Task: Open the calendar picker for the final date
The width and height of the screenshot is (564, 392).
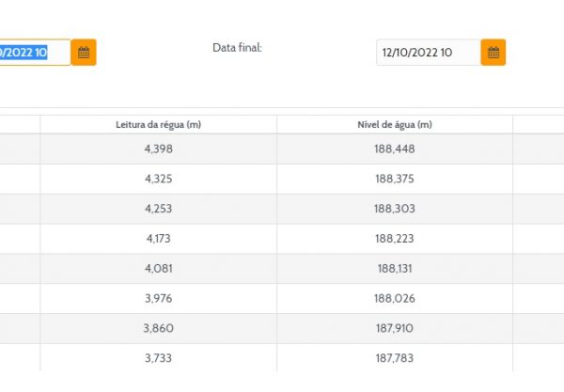Action: 493,53
